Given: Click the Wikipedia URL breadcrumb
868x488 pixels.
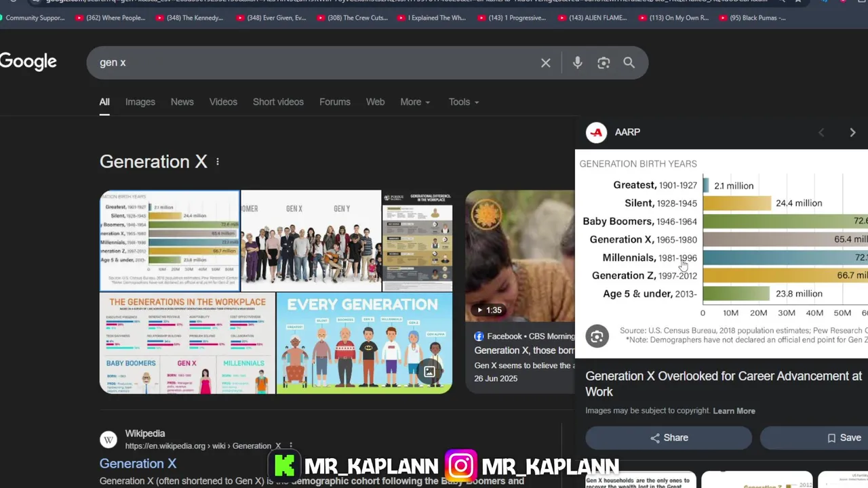Looking at the screenshot, I should tap(203, 446).
